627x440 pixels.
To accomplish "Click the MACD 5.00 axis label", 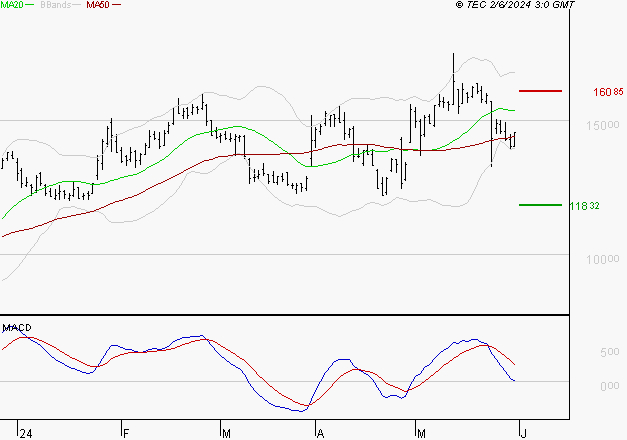I will coord(609,352).
